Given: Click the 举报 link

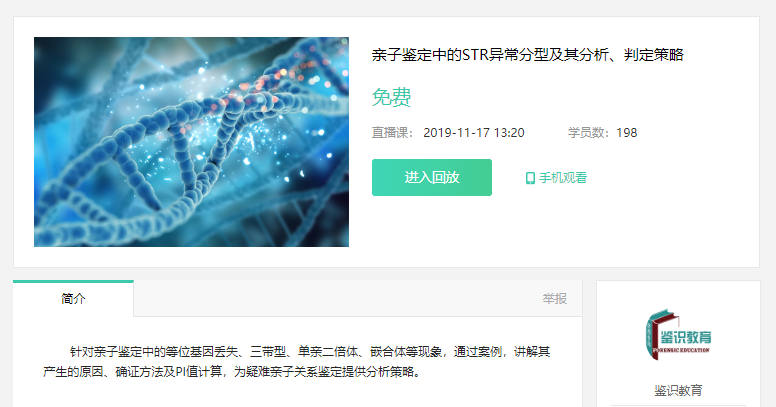Looking at the screenshot, I should click(x=554, y=299).
